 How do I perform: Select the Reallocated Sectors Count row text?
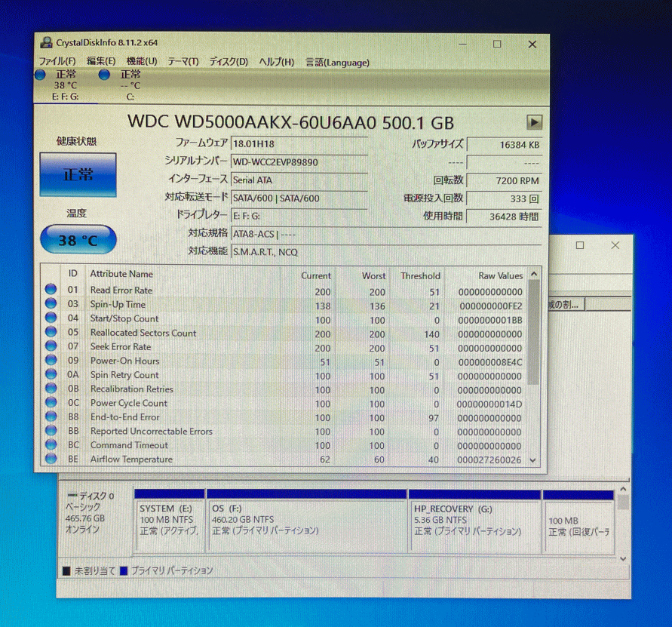[x=143, y=333]
